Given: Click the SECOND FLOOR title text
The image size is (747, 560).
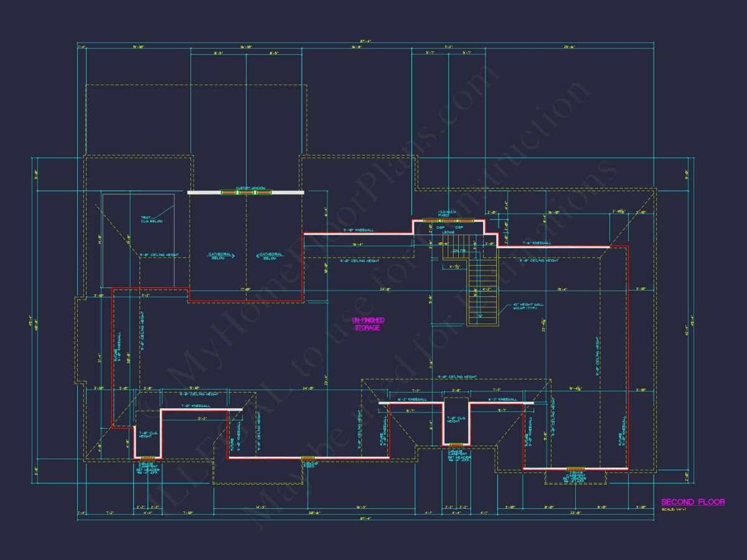Looking at the screenshot, I should pyautogui.click(x=692, y=502).
